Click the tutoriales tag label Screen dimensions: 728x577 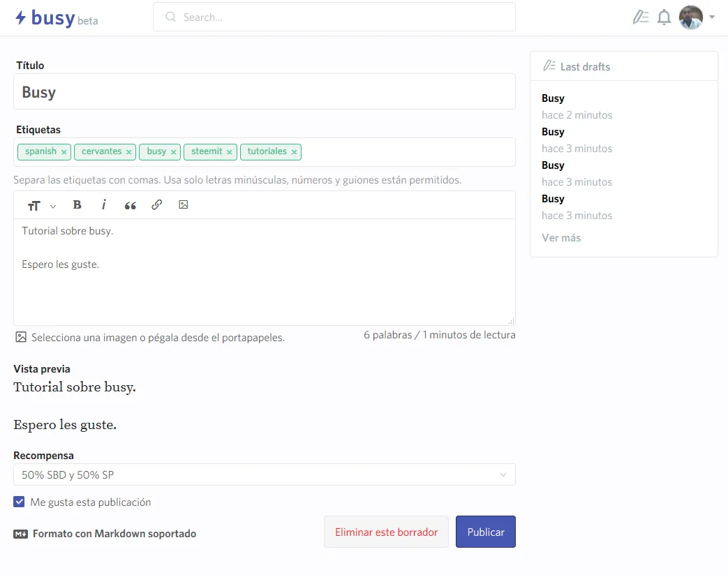267,151
